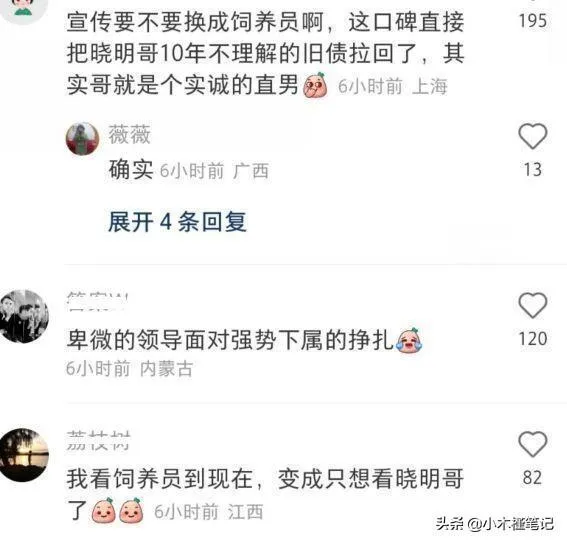
Task: Expand 展开 4 条回复
Action: point(178,221)
